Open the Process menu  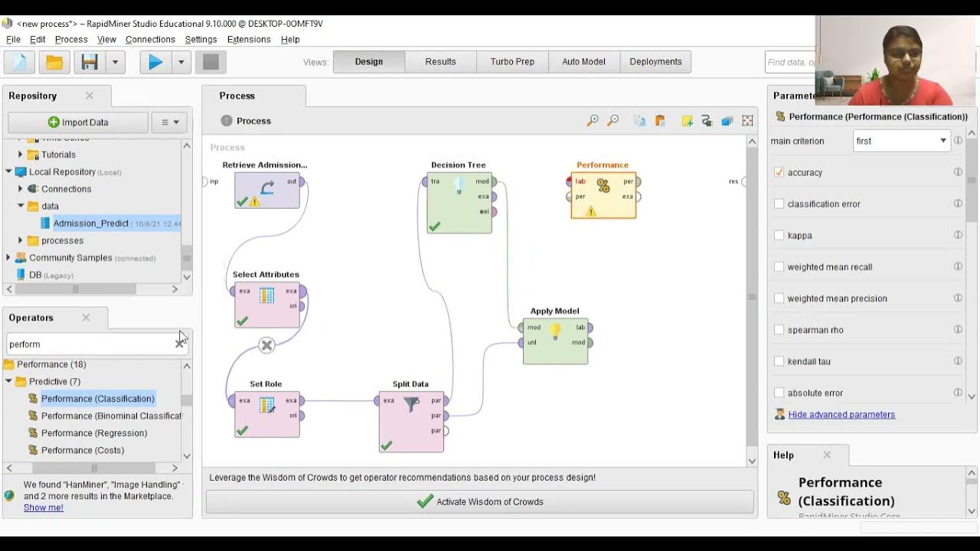coord(71,39)
